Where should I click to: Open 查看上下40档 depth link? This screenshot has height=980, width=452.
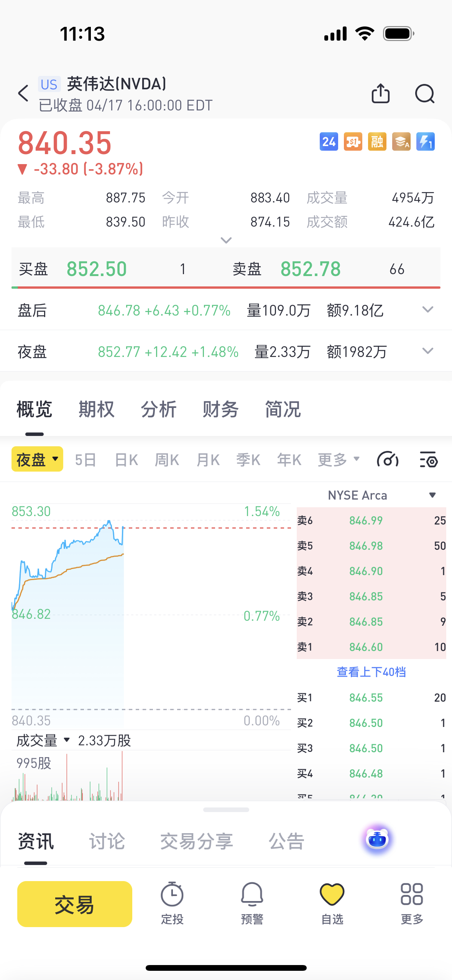click(x=371, y=672)
